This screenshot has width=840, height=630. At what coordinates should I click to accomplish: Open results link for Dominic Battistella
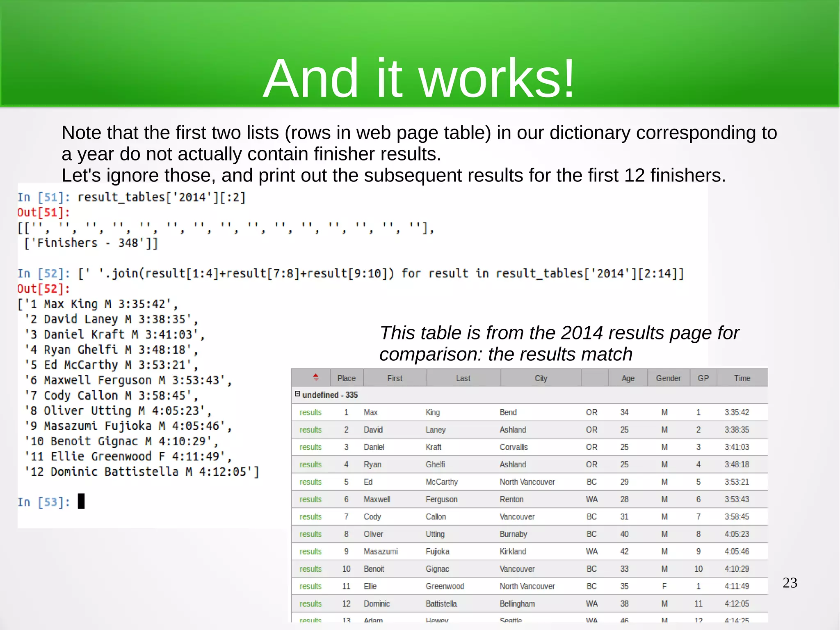click(x=310, y=604)
